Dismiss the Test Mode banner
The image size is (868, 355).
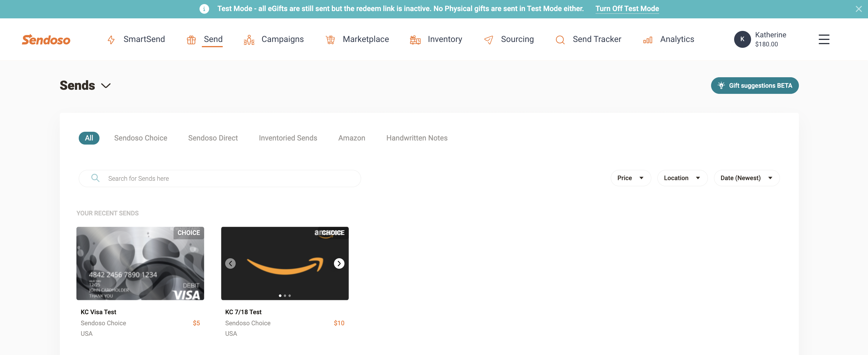coord(858,9)
